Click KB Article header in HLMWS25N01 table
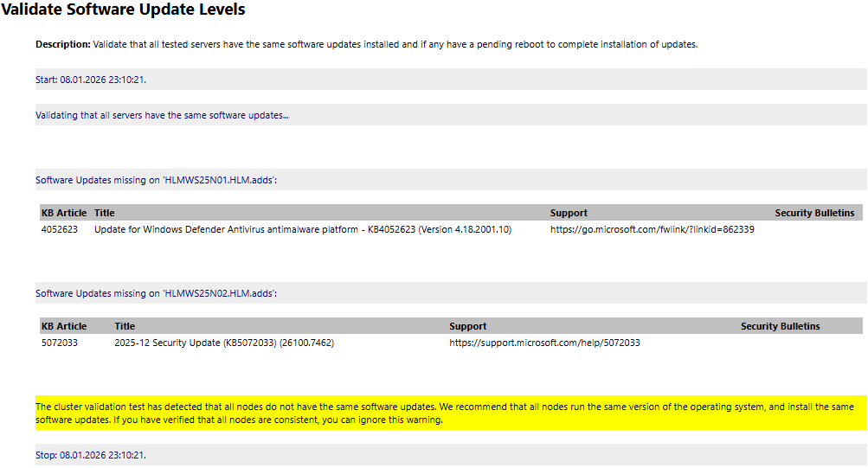Screen dimensions: 868x468 (64, 213)
